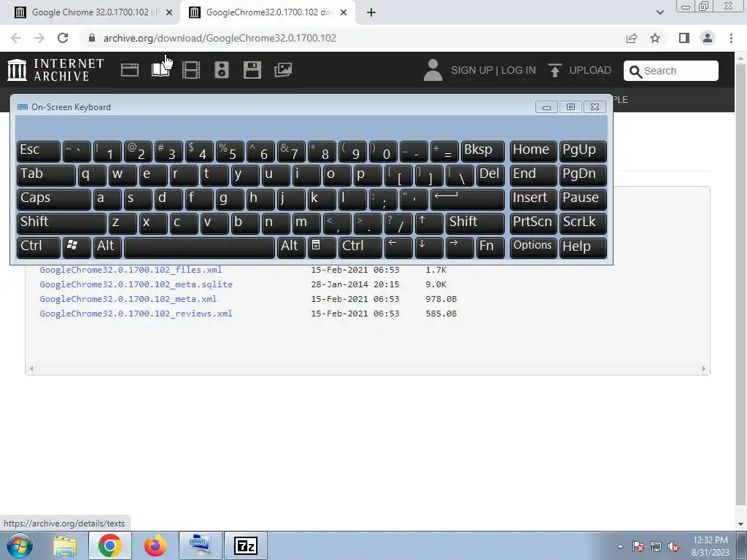
Task: Click the Tab key on keyboard
Action: (x=46, y=174)
